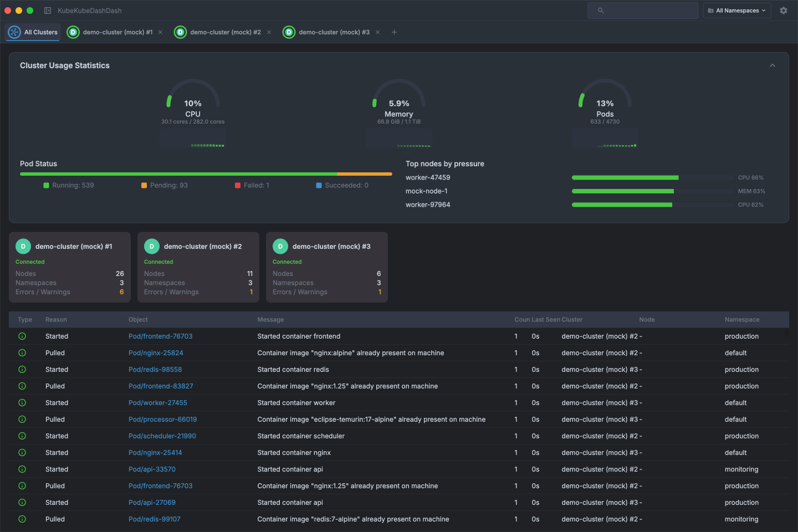Screen dimensions: 798x532
Task: Click info icon for Pod/nginx-25824 event
Action: 22,353
